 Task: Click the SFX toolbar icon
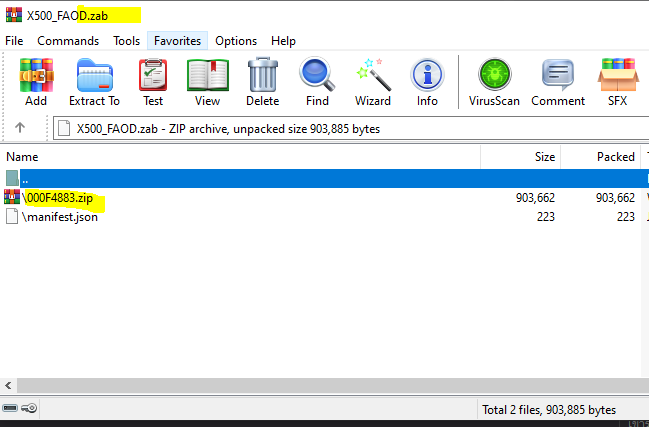click(x=618, y=75)
